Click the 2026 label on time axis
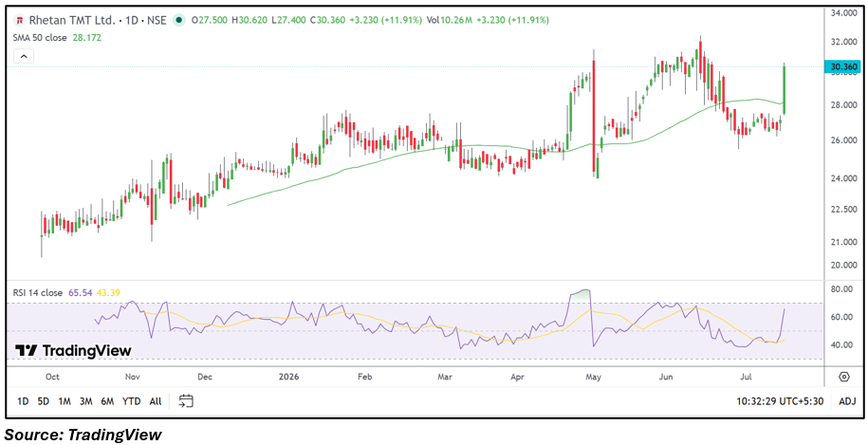The image size is (868, 445). tap(289, 377)
